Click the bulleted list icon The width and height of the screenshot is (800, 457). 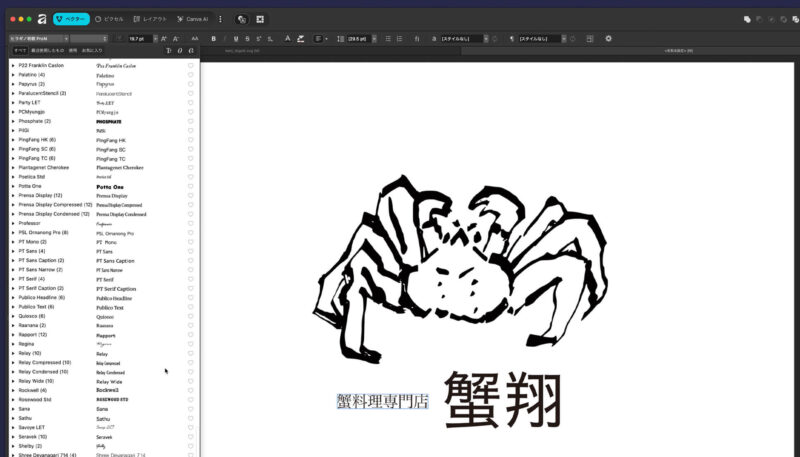tap(388, 39)
